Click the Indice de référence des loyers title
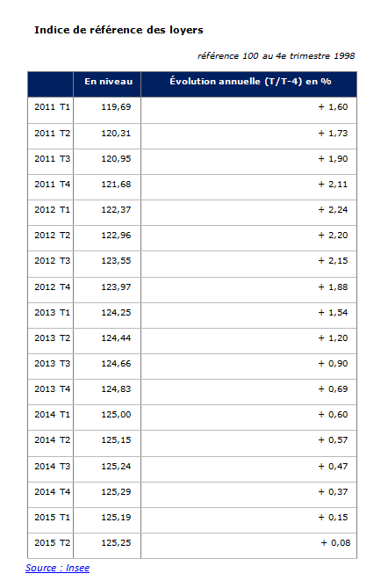 click(119, 30)
